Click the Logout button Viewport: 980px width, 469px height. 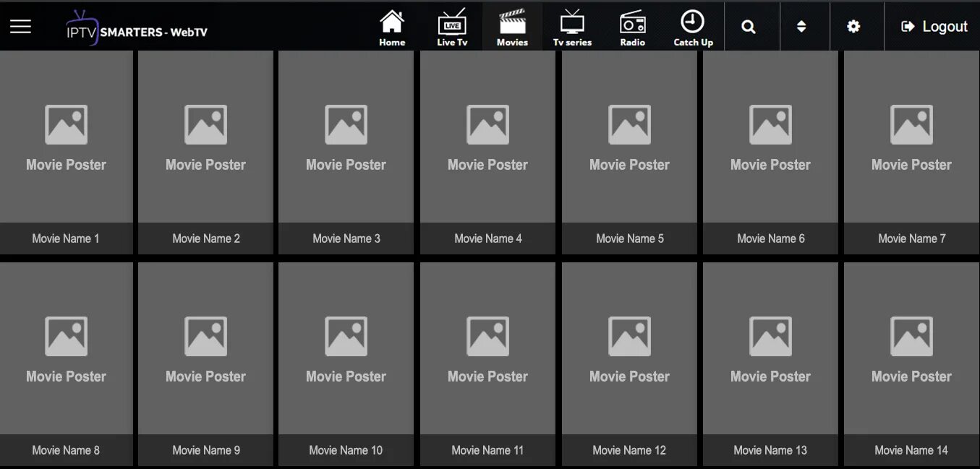(934, 27)
